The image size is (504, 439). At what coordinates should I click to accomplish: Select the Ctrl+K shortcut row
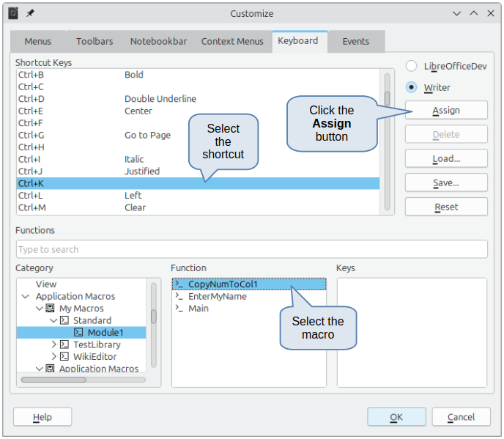tap(198, 183)
